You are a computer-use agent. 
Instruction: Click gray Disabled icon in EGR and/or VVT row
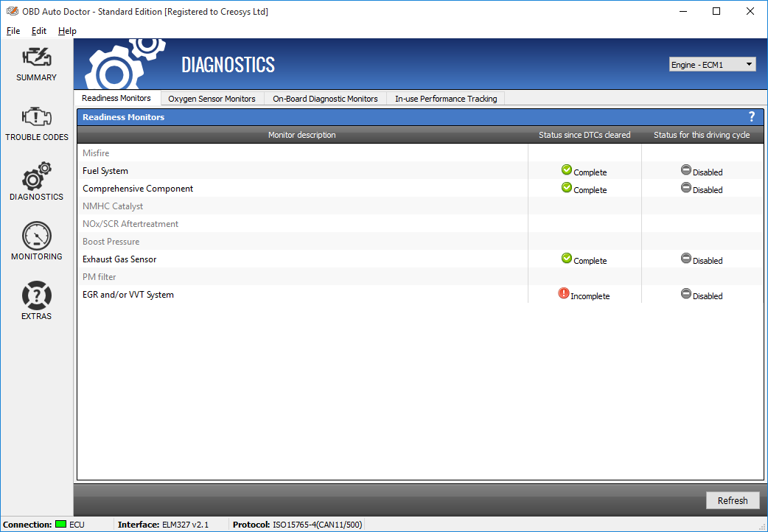click(x=686, y=293)
